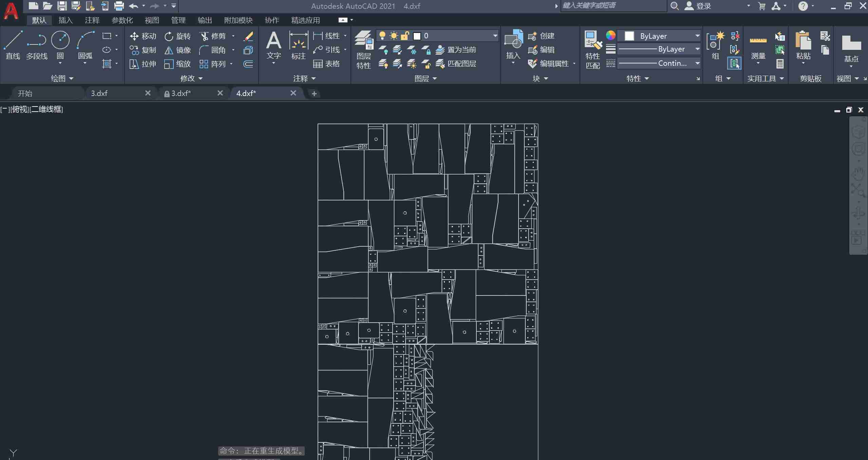Screen dimensions: 868x460
Task: Click the Table (表格) button
Action: pos(326,64)
